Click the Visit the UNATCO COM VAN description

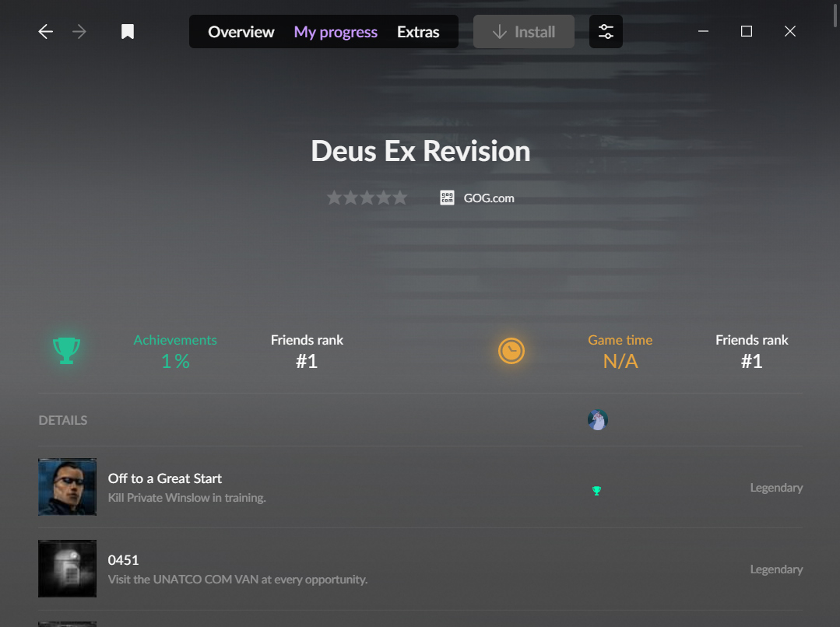pyautogui.click(x=238, y=580)
